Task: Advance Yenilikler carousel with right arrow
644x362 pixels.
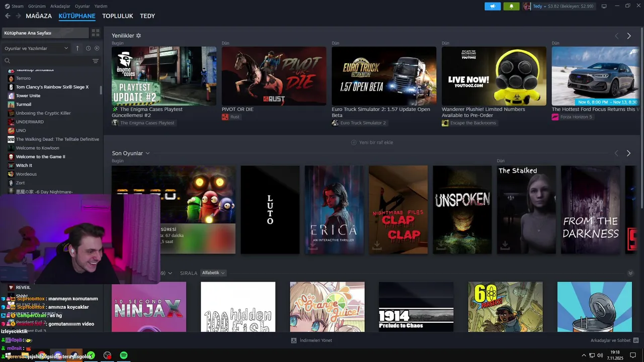Action: (628, 36)
